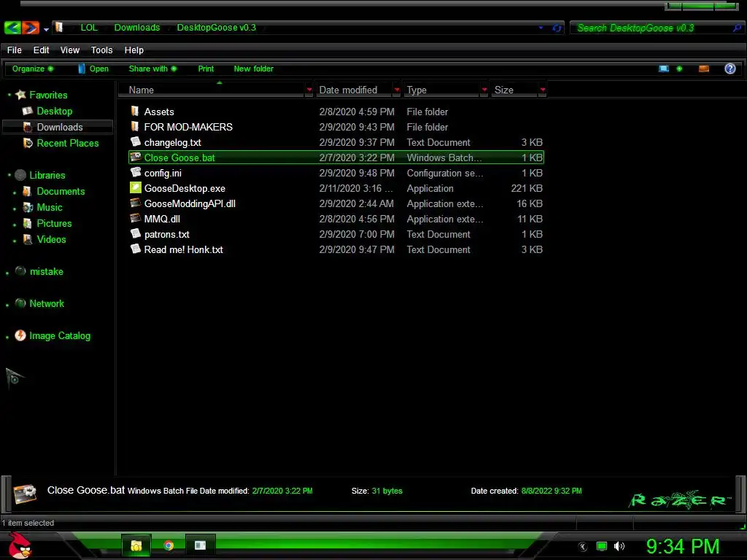Sort by the Name column header
The height and width of the screenshot is (560, 747).
tap(212, 90)
